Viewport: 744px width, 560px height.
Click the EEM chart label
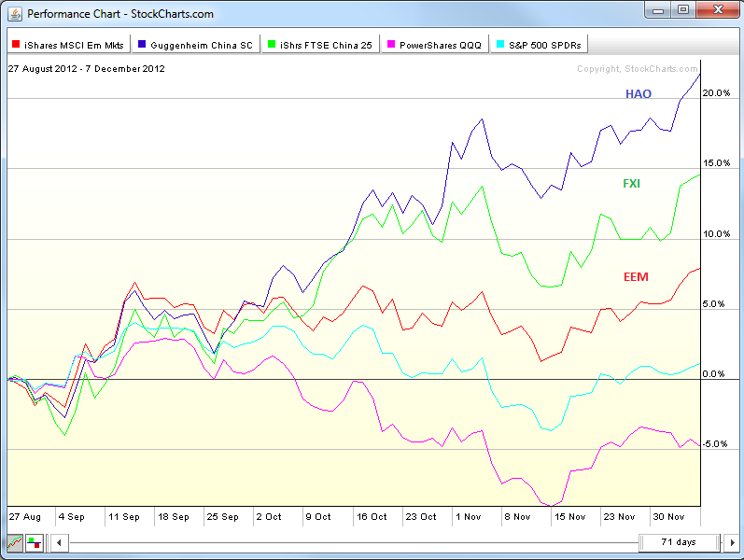pyautogui.click(x=636, y=276)
